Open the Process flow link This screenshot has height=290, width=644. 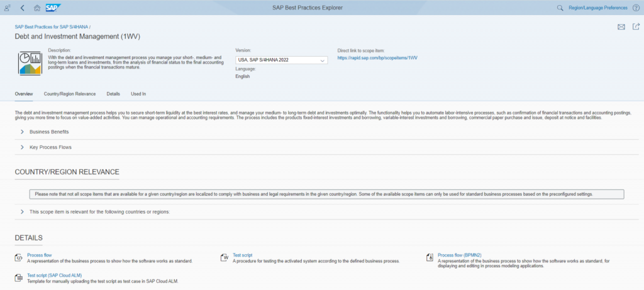coord(40,255)
